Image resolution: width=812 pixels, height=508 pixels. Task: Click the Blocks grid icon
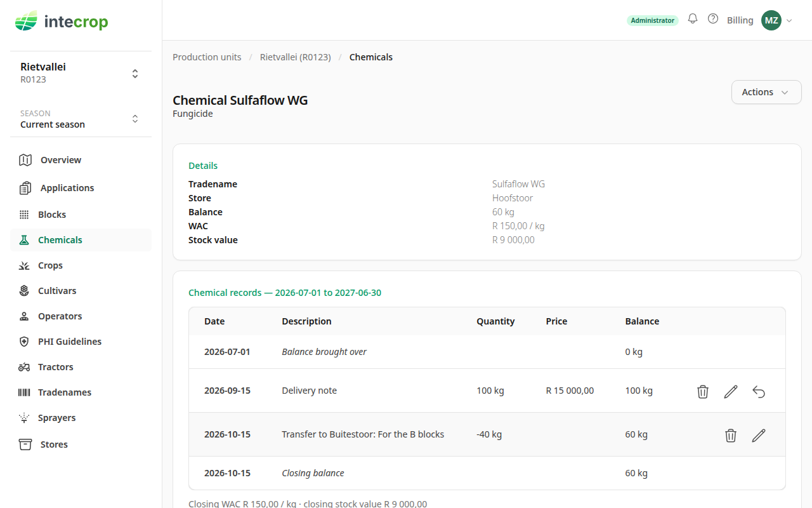pos(24,215)
